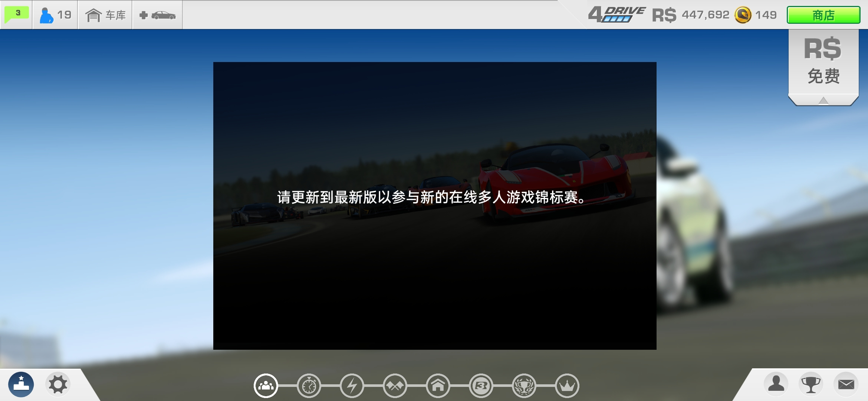Select the house icon in the series bar
This screenshot has width=868, height=401.
click(x=438, y=386)
